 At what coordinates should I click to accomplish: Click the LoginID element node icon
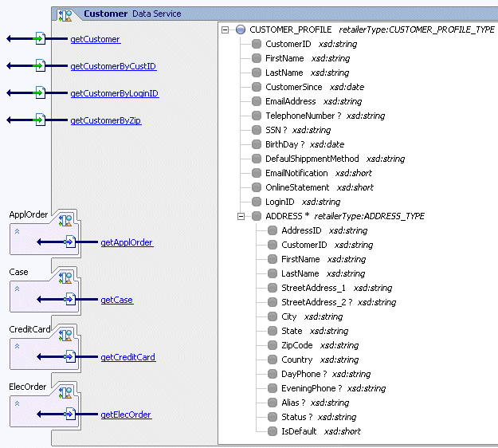(x=257, y=202)
